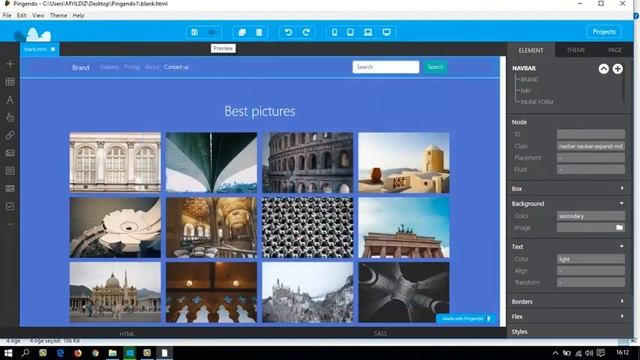Open the Windows Start menu
640x360 pixels.
tap(8, 353)
